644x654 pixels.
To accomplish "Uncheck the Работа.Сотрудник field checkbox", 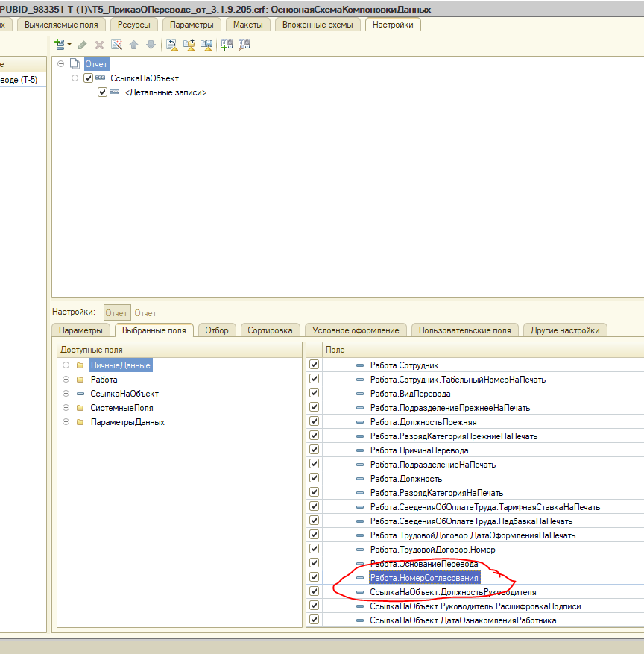I will (315, 365).
